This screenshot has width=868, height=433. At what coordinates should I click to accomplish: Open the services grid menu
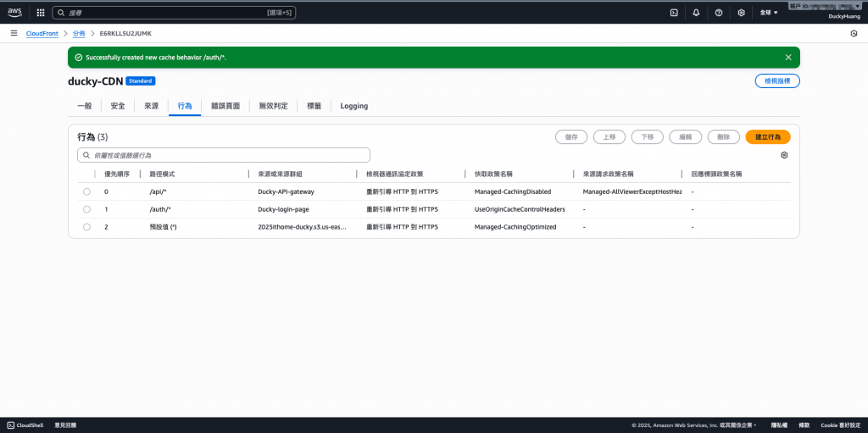[41, 12]
